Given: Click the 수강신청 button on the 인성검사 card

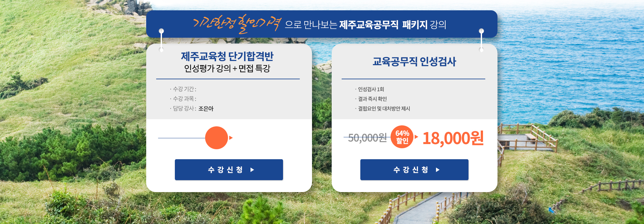Looking at the screenshot, I should point(414,170).
